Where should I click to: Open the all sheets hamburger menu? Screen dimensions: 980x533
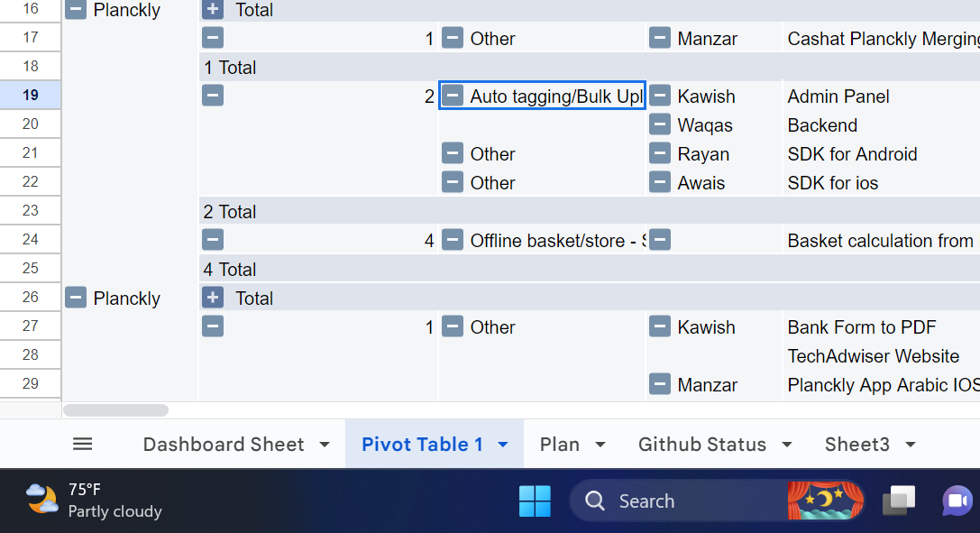[83, 445]
